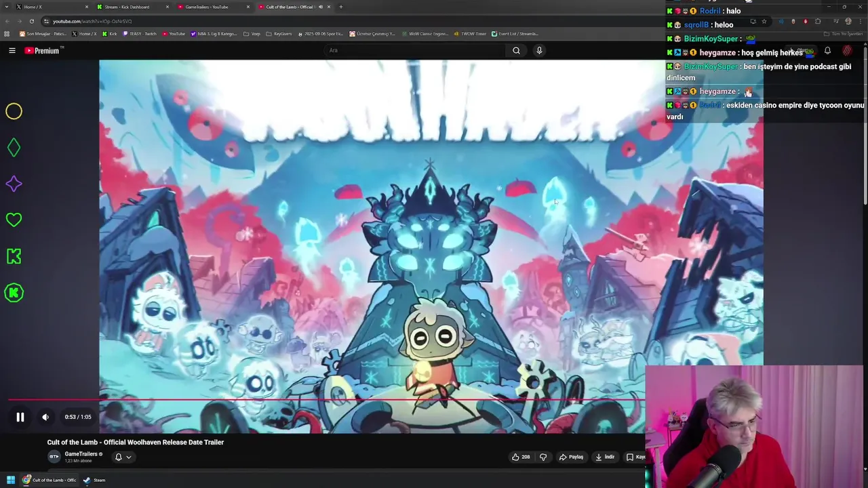Open Event List / Streamlabs bookmark

tap(515, 34)
